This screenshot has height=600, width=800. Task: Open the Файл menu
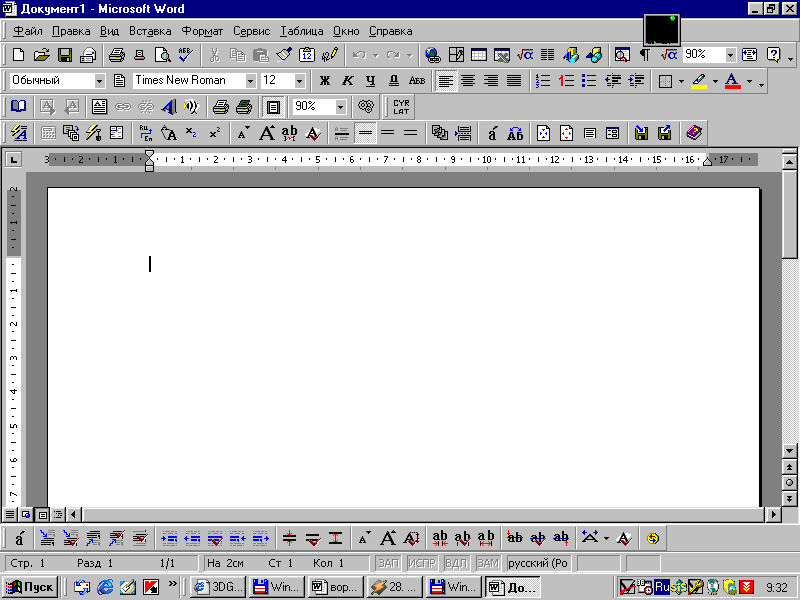click(x=28, y=31)
